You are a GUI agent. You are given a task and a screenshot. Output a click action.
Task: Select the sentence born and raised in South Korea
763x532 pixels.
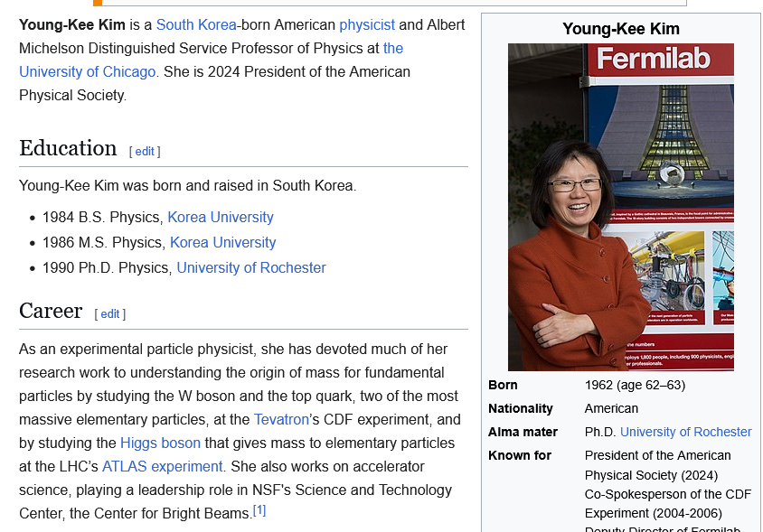187,186
